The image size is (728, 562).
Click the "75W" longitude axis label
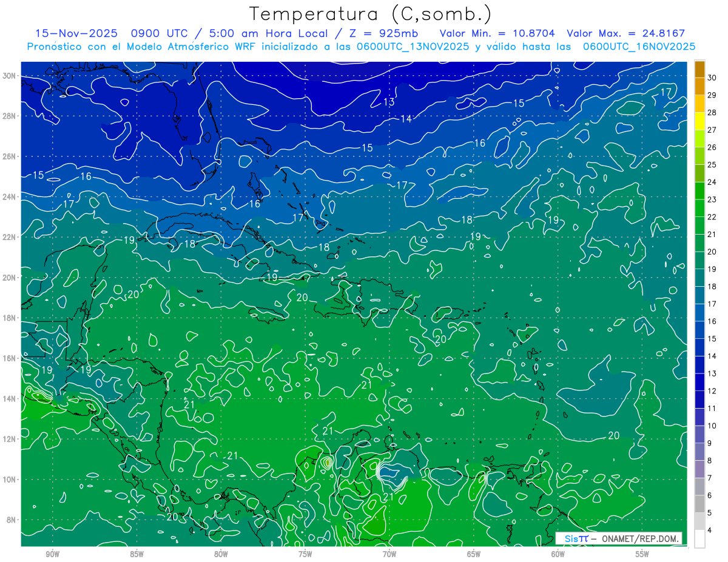click(x=305, y=555)
